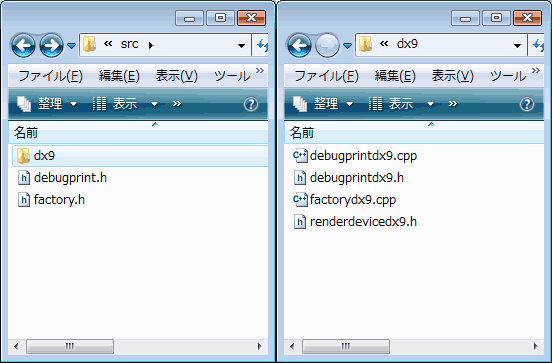Go back in the src window
The image size is (552, 363).
pos(23,45)
